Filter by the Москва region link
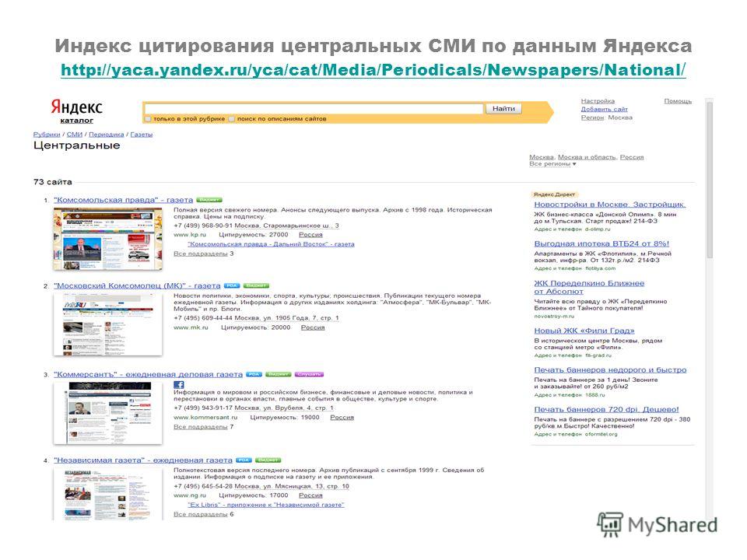Viewport: 747px width, 560px height. pyautogui.click(x=542, y=157)
